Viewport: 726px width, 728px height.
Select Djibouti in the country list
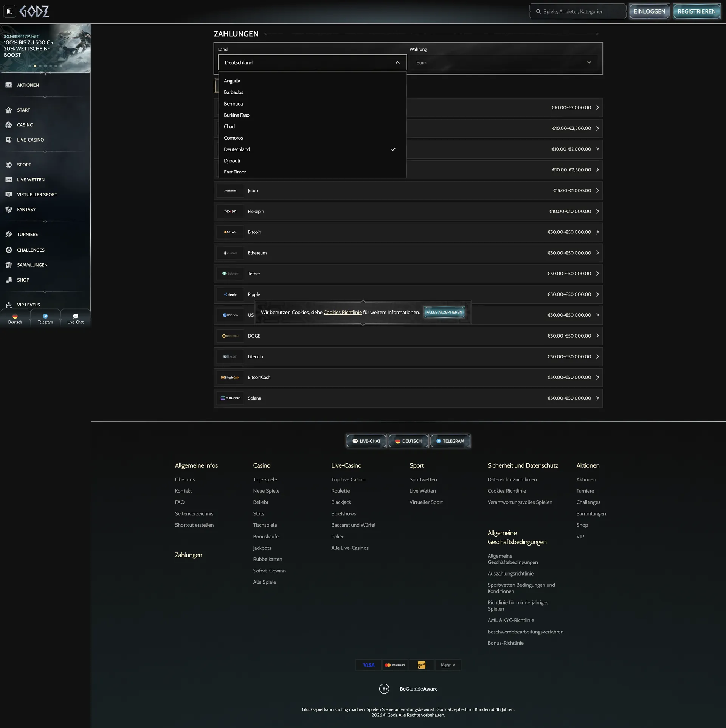point(312,161)
